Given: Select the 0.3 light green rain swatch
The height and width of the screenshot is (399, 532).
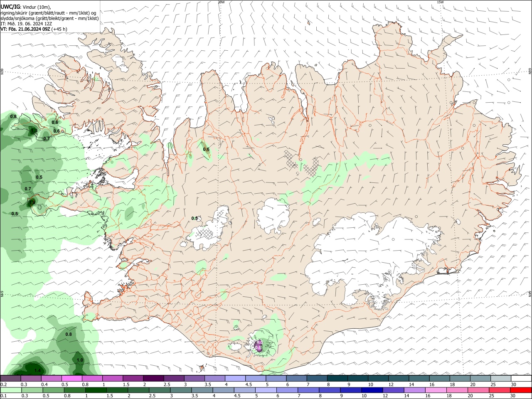Looking at the screenshot, I should [x=32, y=390].
